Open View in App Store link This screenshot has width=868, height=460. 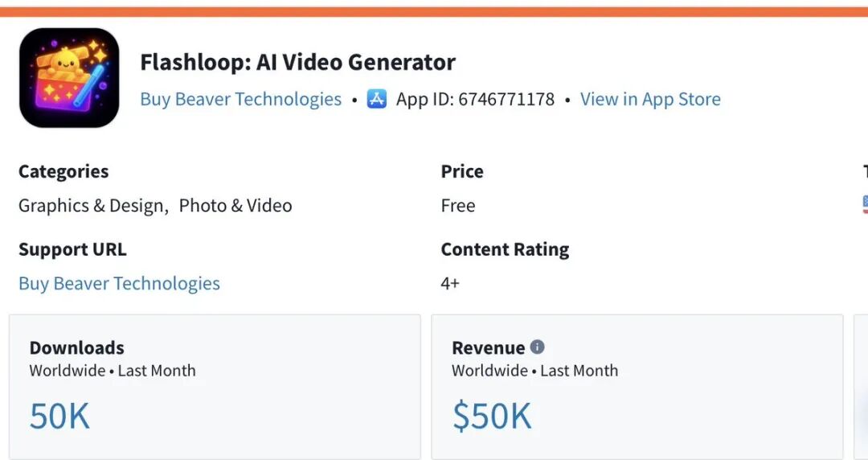click(x=650, y=99)
